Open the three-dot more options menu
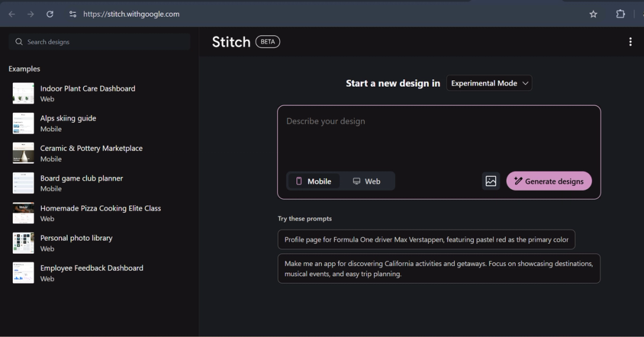 pyautogui.click(x=630, y=42)
